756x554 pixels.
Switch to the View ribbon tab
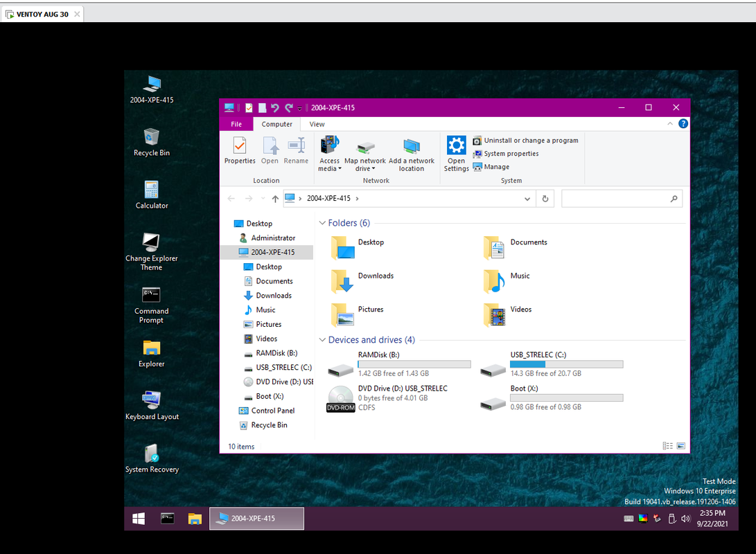point(317,124)
